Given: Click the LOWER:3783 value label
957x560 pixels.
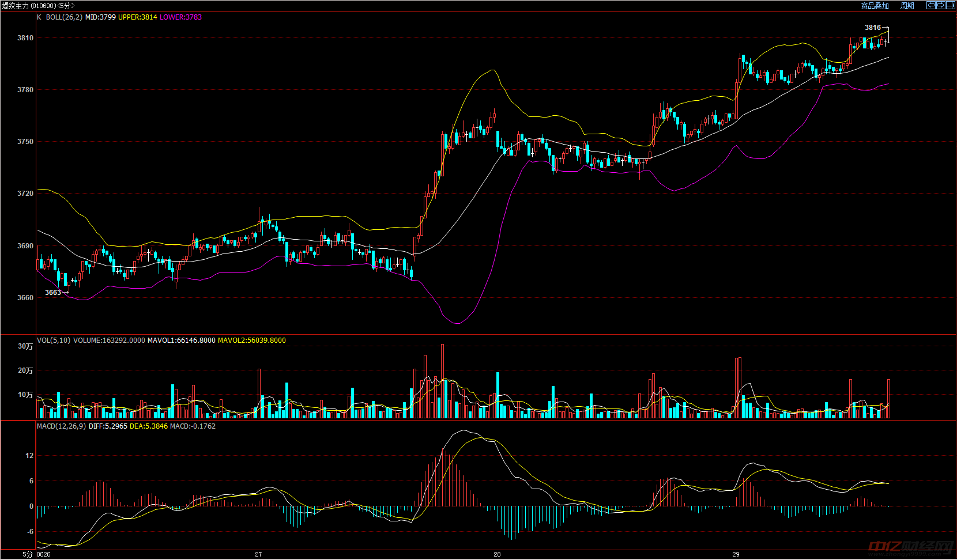Looking at the screenshot, I should 181,17.
